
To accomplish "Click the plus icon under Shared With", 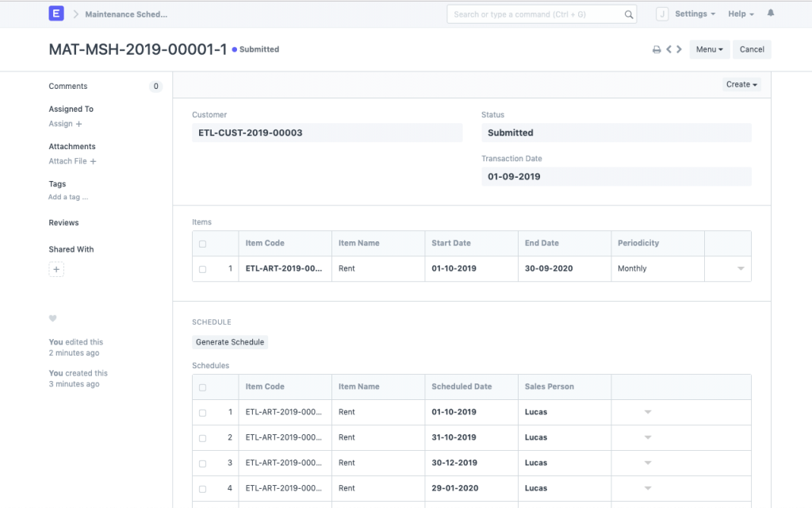I will click(56, 270).
